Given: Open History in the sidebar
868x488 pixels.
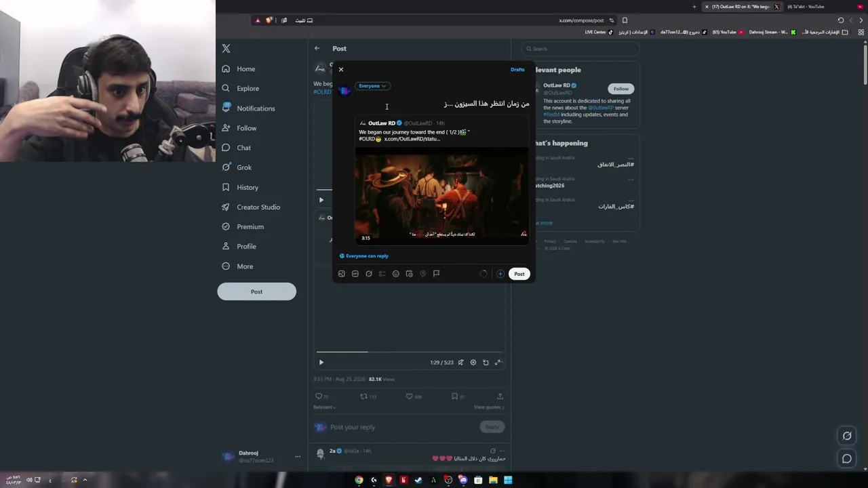Looking at the screenshot, I should pyautogui.click(x=240, y=188).
